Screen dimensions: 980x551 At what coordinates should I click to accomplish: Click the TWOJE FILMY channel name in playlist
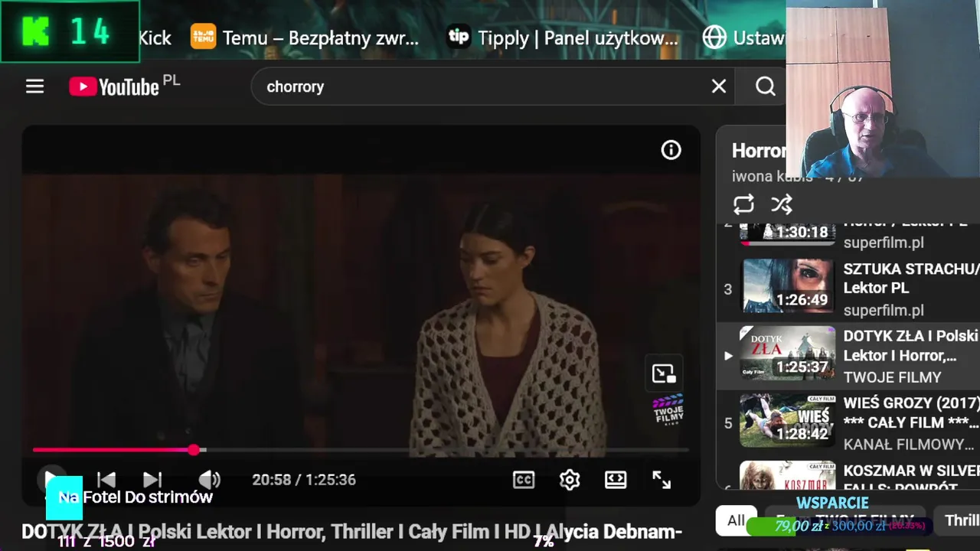coord(892,377)
